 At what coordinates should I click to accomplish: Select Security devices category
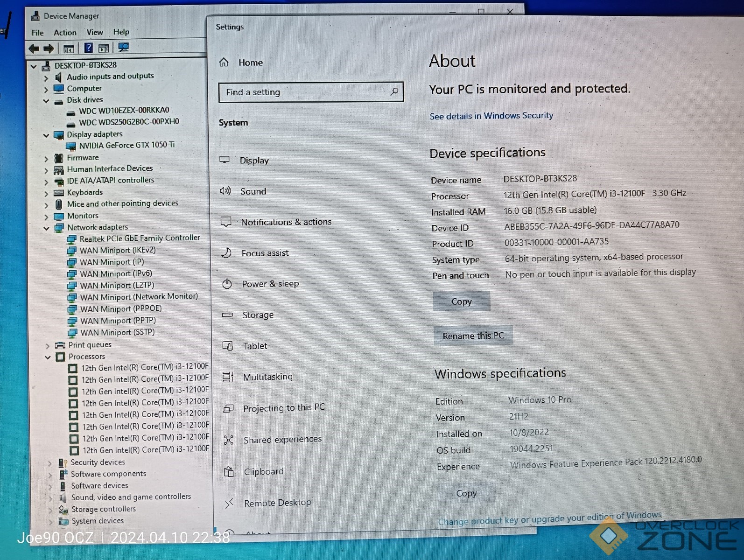(x=98, y=462)
